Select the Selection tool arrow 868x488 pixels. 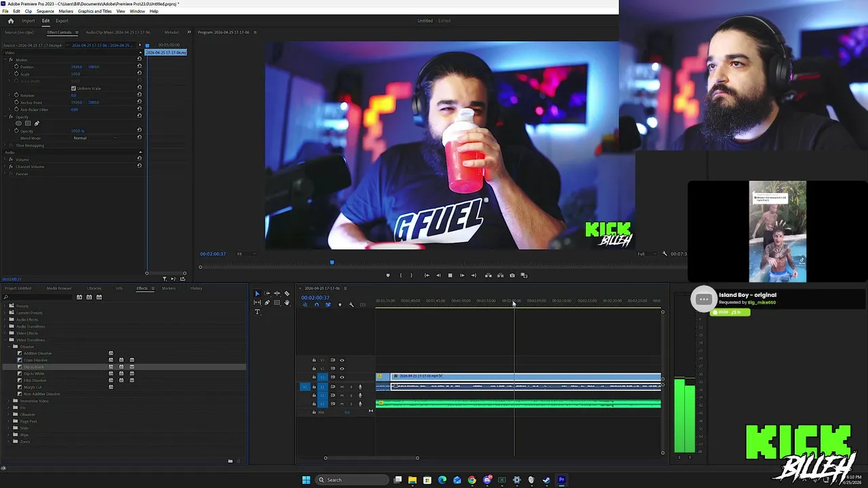click(257, 293)
